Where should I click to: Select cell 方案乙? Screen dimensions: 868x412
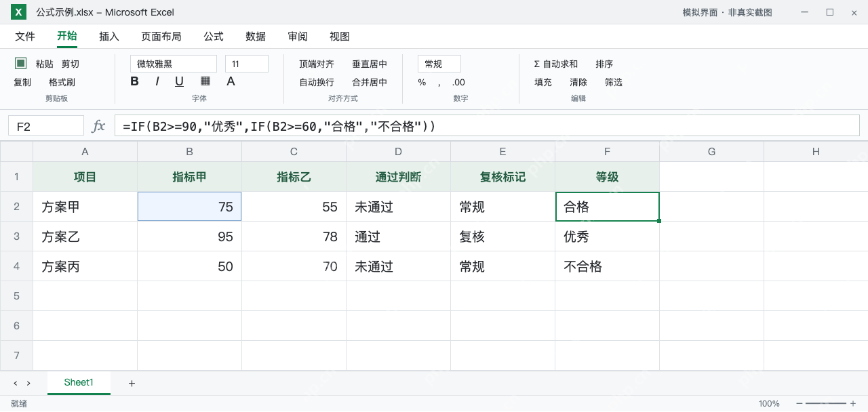[85, 236]
